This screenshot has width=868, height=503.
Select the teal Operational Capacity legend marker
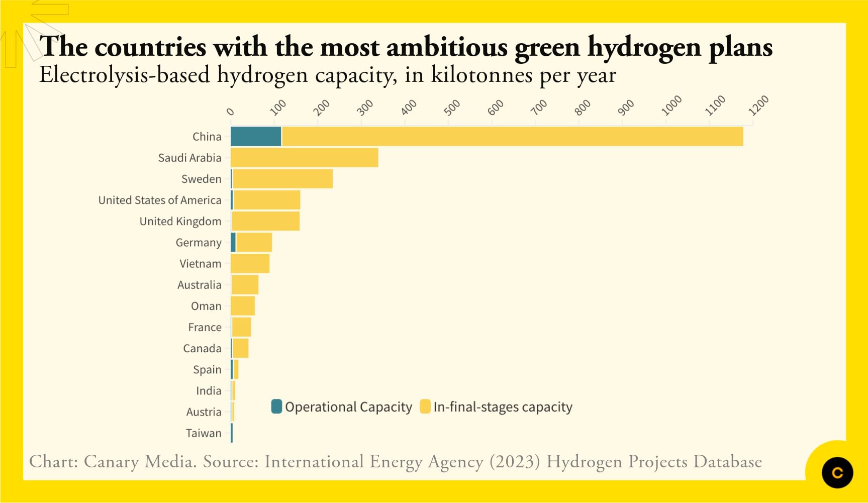[277, 407]
